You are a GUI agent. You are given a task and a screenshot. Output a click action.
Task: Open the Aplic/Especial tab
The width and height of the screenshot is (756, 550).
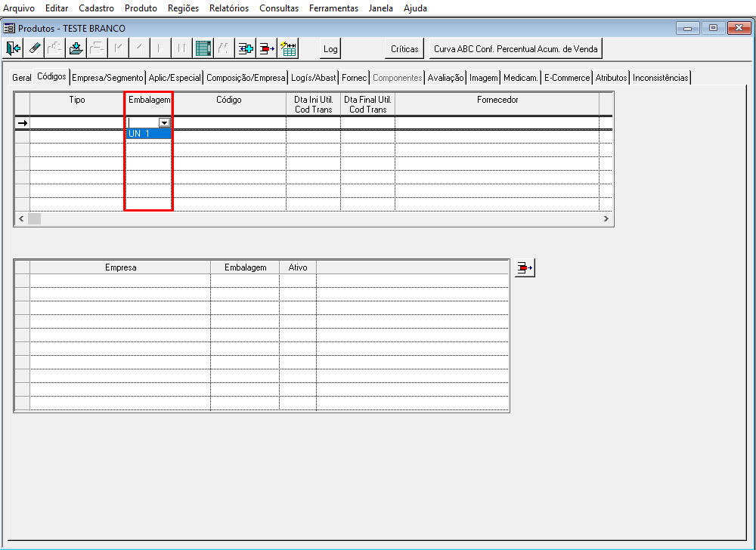tap(175, 78)
